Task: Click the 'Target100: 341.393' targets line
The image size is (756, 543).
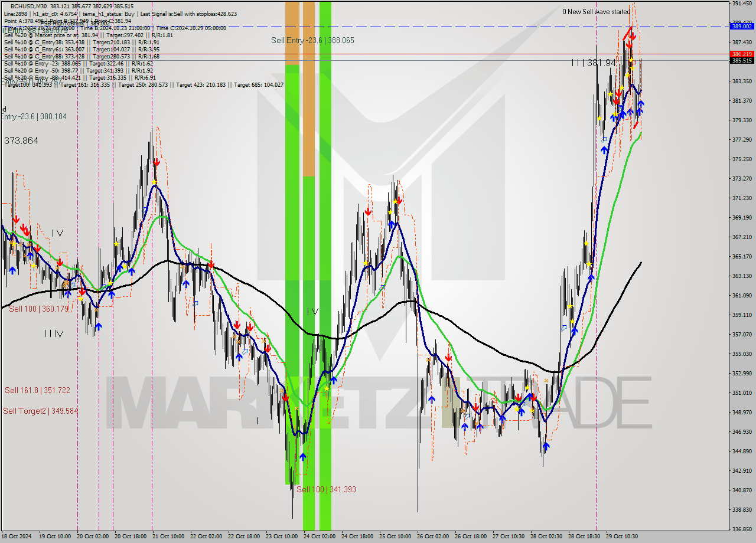Action: tap(144, 85)
